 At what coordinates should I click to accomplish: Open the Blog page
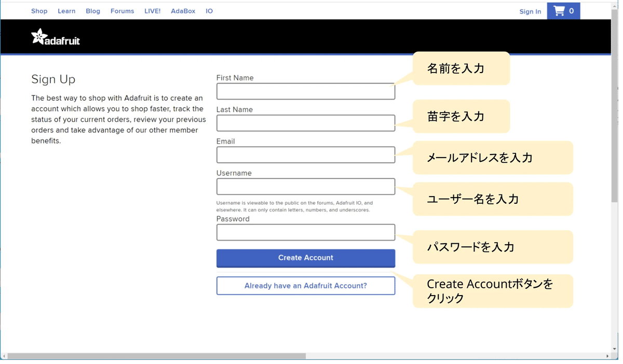[x=93, y=10]
